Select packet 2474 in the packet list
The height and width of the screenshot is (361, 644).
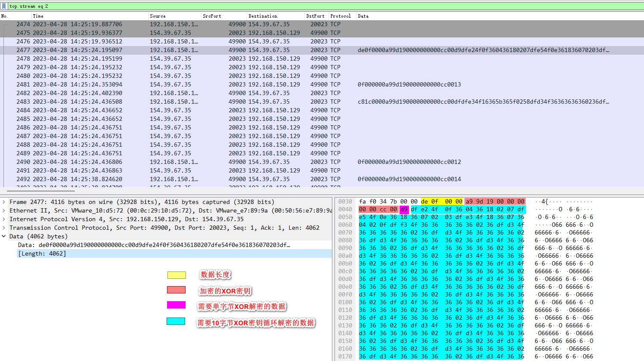click(x=322, y=24)
